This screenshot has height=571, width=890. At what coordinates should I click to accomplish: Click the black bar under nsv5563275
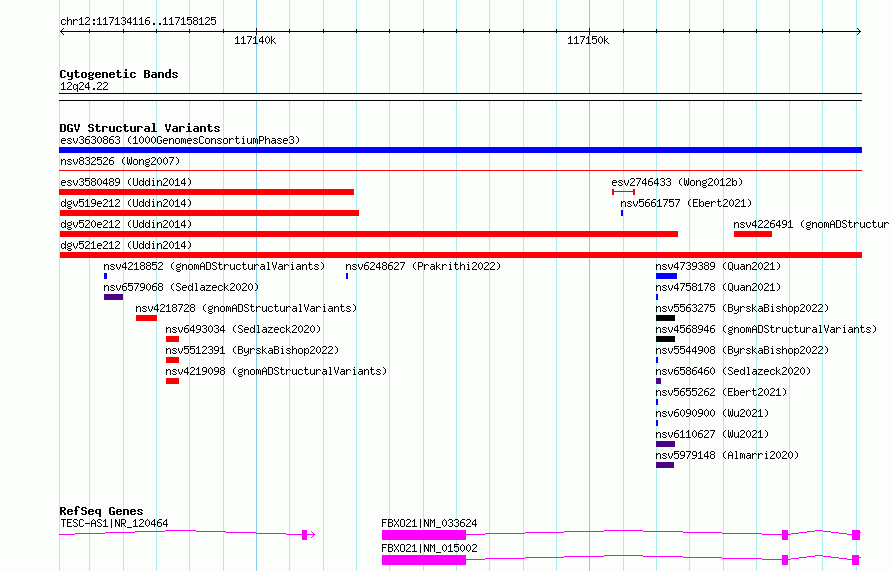pyautogui.click(x=665, y=318)
